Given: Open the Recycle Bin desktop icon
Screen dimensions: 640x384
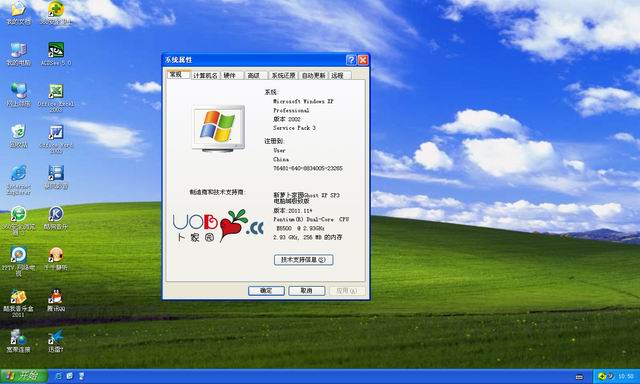Looking at the screenshot, I should pyautogui.click(x=18, y=136).
